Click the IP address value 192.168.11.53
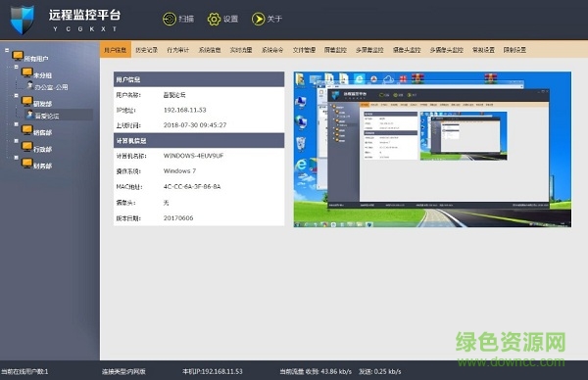Image resolution: width=588 pixels, height=380 pixels. (x=185, y=110)
